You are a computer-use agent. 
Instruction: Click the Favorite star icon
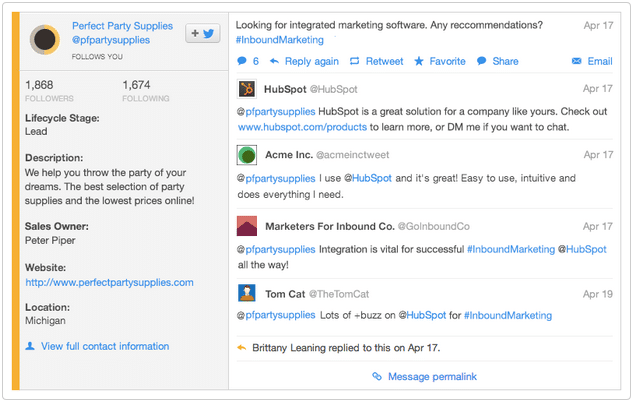coord(419,61)
